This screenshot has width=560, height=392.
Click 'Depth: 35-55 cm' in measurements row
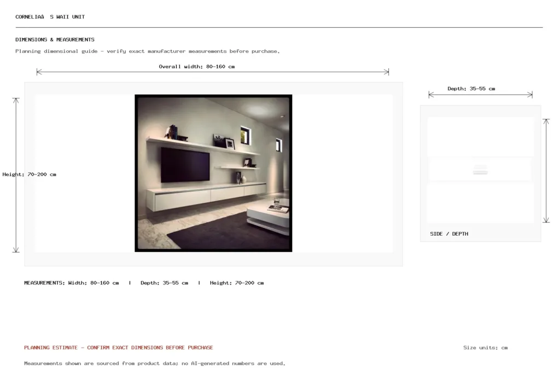click(164, 283)
